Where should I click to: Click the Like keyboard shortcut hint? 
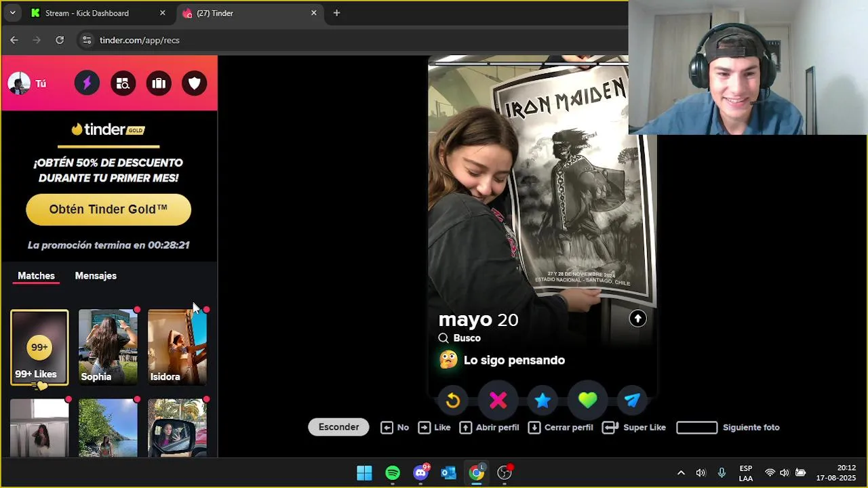tap(434, 428)
